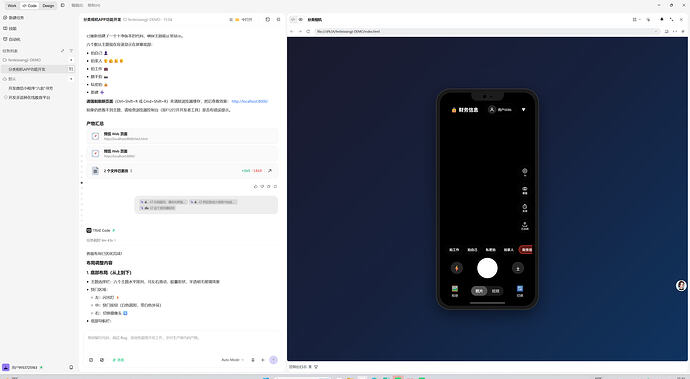Select the left option of the photo/video pill
This screenshot has height=379, width=690.
pyautogui.click(x=479, y=291)
